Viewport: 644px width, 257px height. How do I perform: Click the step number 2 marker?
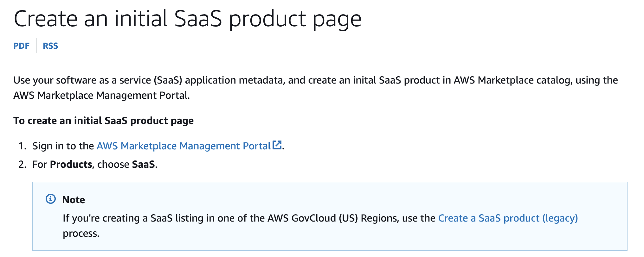[22, 164]
